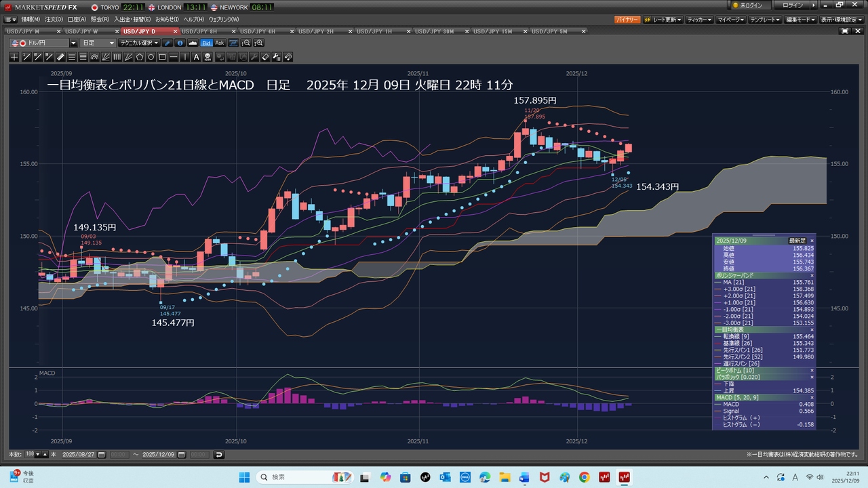Pick the rectangle drawing tool

click(x=163, y=57)
